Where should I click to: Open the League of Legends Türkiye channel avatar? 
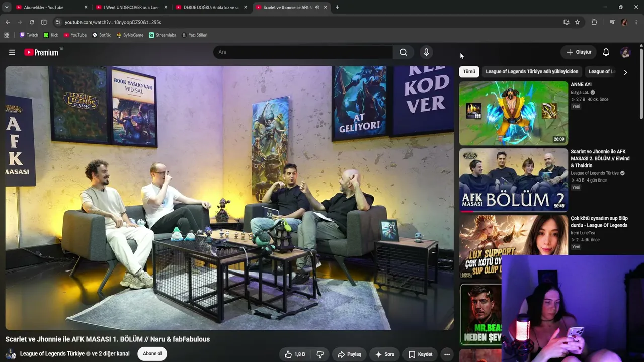click(11, 354)
